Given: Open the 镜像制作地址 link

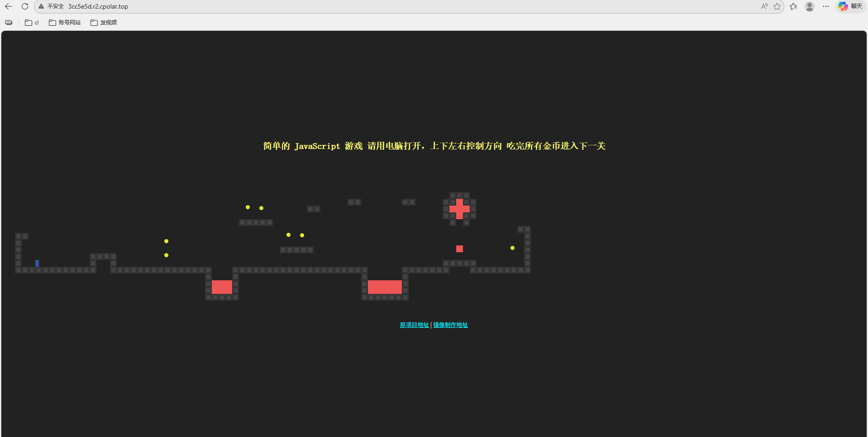Looking at the screenshot, I should (x=450, y=325).
